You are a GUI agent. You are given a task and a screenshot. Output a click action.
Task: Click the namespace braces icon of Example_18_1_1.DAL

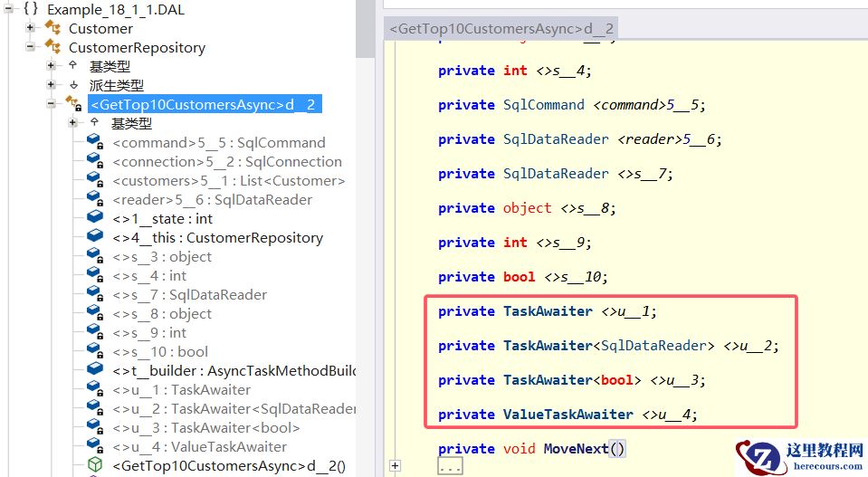[x=31, y=9]
